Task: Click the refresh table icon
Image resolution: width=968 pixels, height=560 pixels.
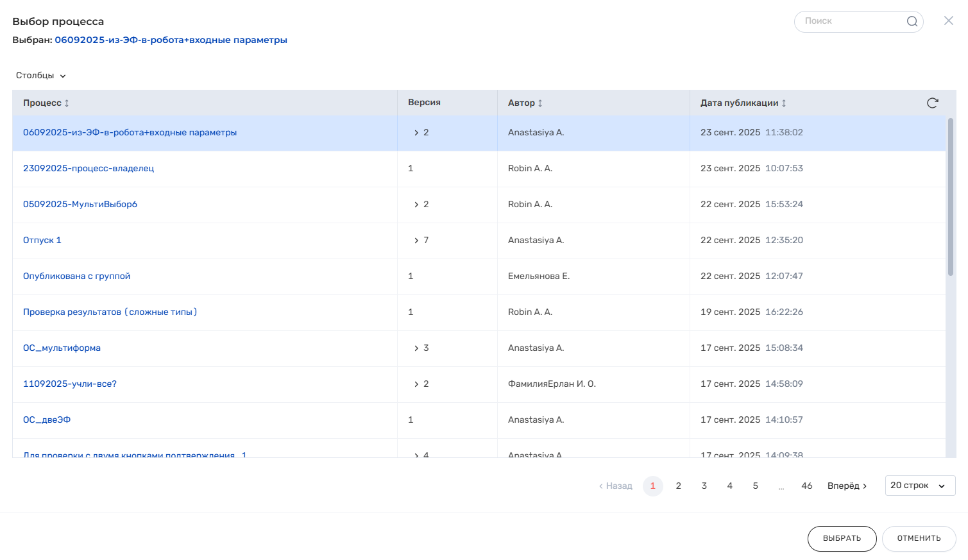Action: (932, 103)
